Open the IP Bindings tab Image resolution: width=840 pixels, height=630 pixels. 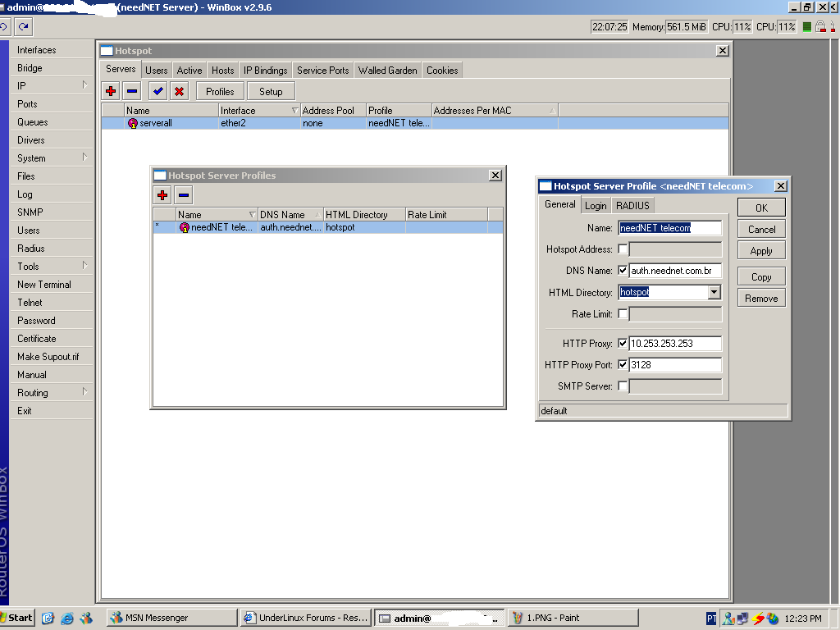(x=265, y=71)
